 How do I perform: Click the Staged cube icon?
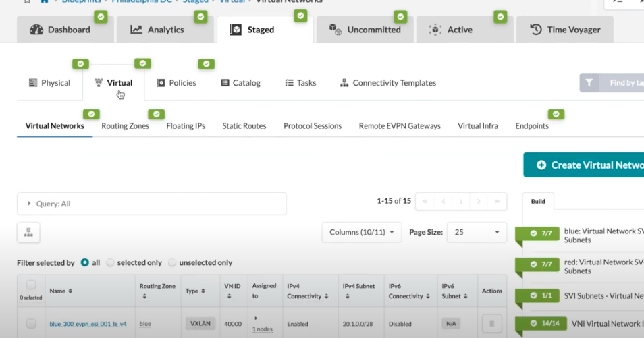click(x=236, y=30)
